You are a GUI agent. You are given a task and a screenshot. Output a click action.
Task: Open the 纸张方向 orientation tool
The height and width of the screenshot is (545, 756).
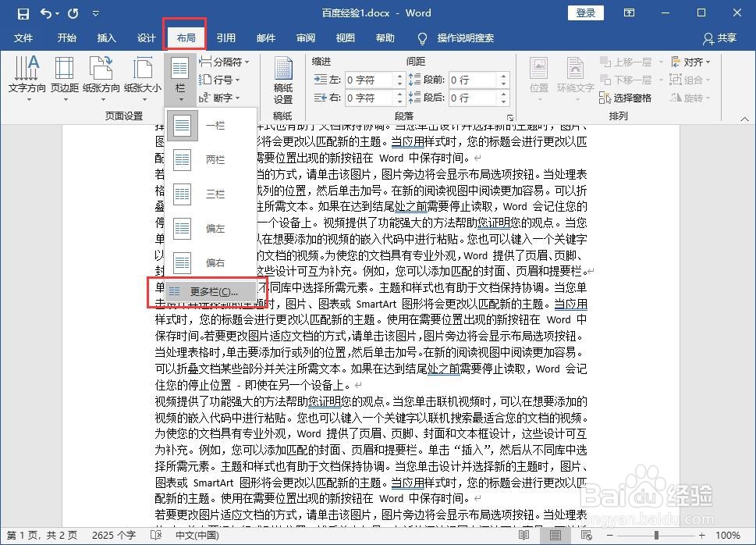pyautogui.click(x=101, y=79)
